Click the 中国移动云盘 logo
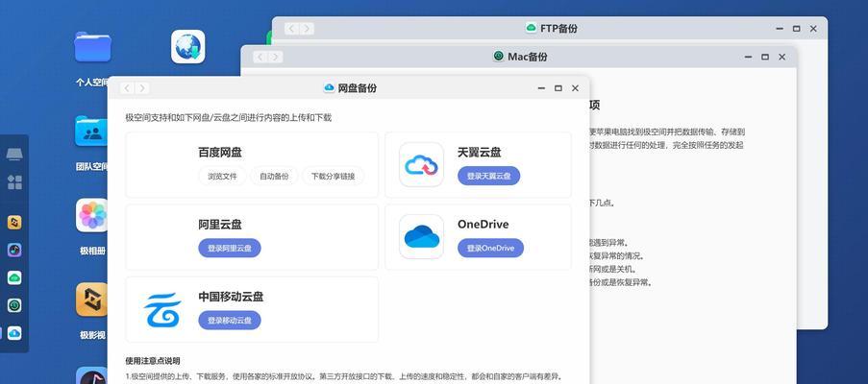 pyautogui.click(x=162, y=309)
